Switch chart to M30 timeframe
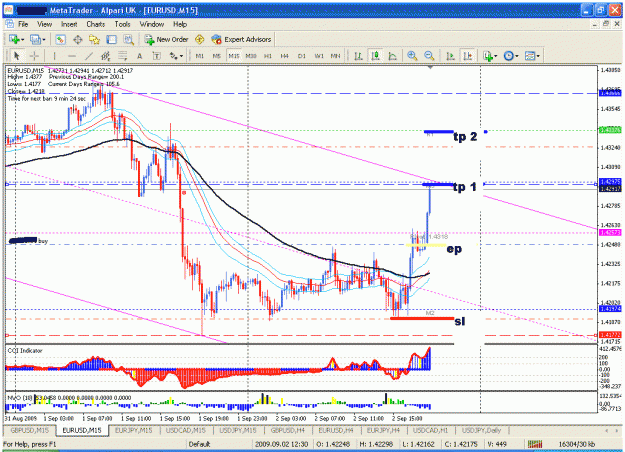Screen dimensions: 625x452 pyautogui.click(x=251, y=56)
